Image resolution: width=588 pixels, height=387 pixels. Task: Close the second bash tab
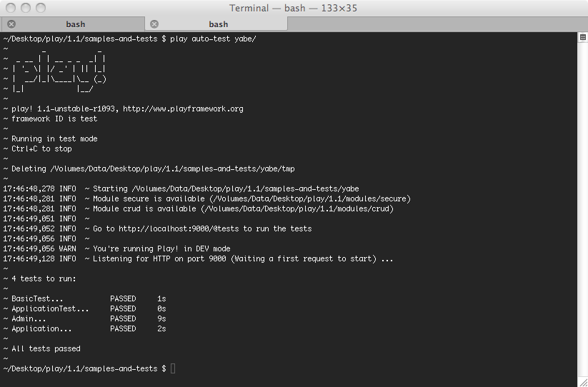click(154, 24)
